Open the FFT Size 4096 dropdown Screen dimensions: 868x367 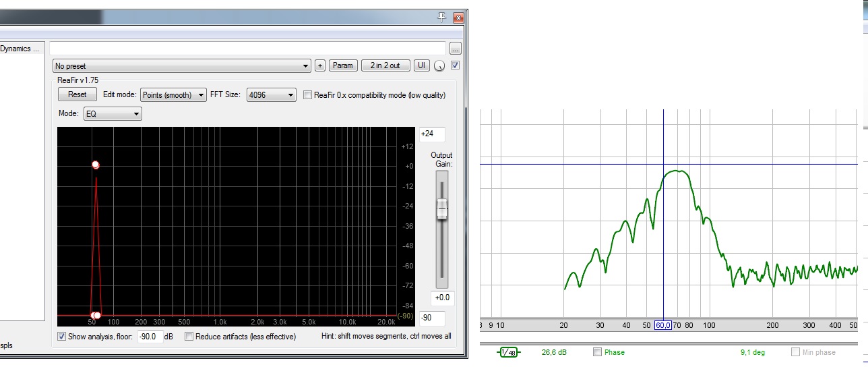click(272, 95)
